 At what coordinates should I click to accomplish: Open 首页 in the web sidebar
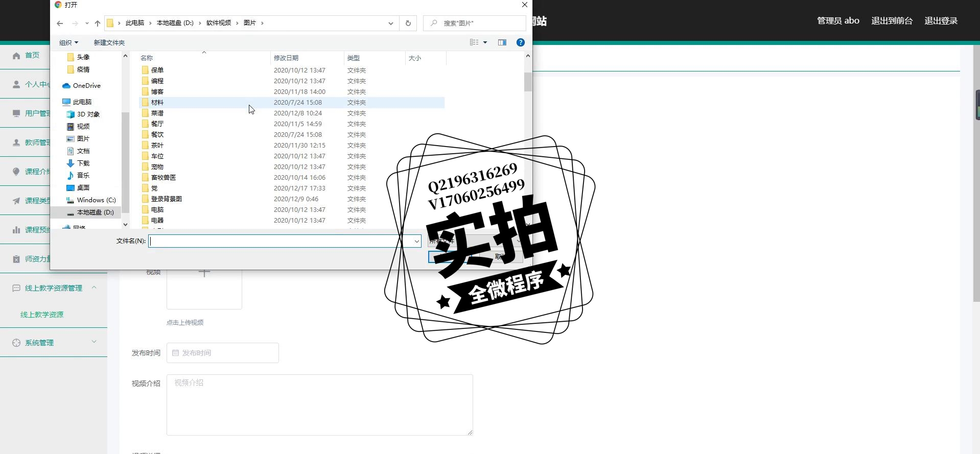tap(32, 55)
